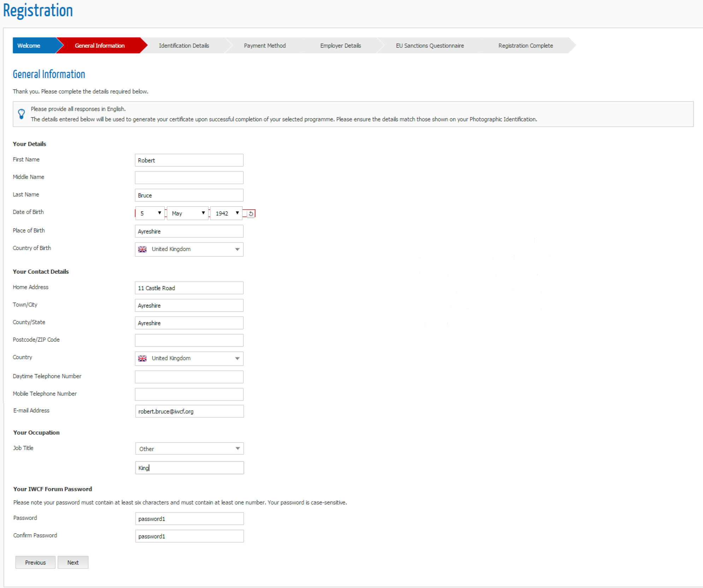
Task: Click UK flag in Country of Birth
Action: 142,249
